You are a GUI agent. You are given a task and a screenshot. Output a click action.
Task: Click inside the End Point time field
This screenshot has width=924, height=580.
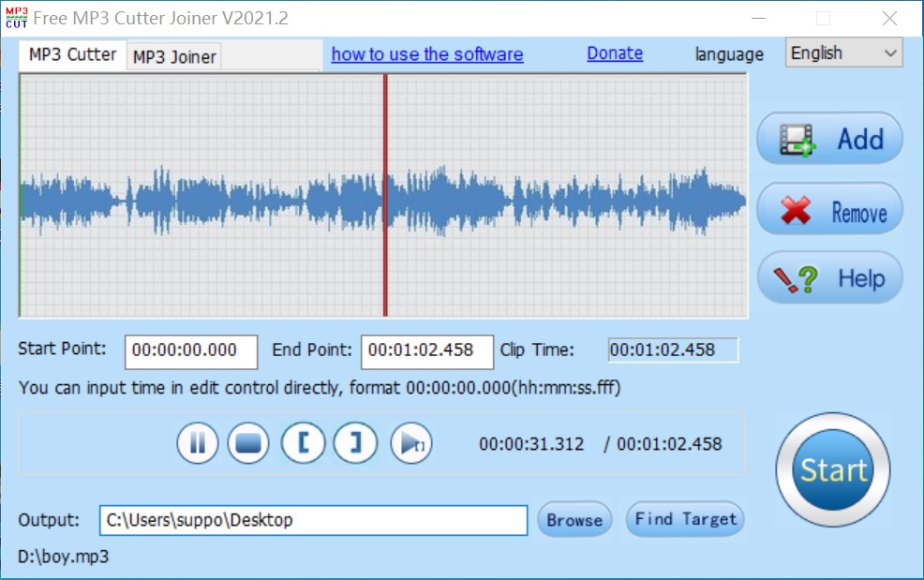point(426,352)
